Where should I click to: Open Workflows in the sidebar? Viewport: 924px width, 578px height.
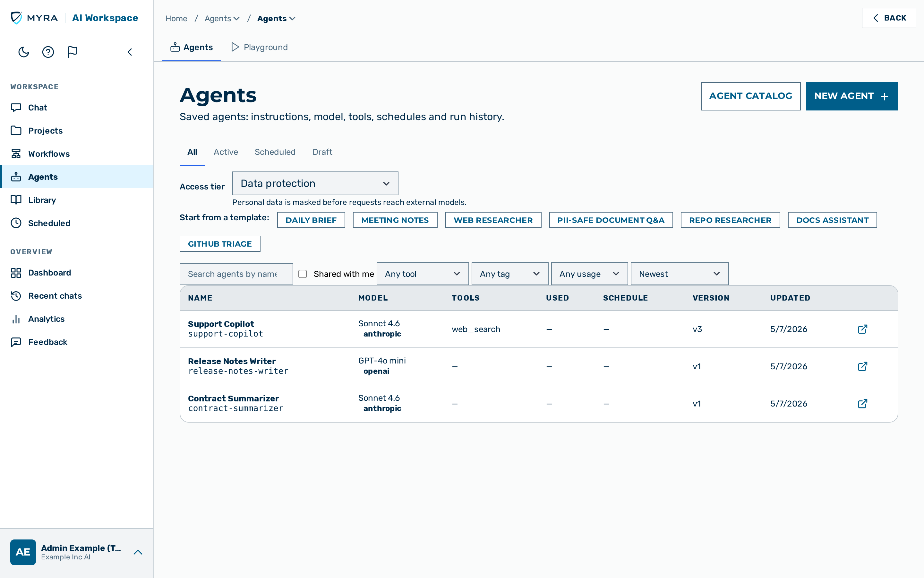click(x=77, y=154)
